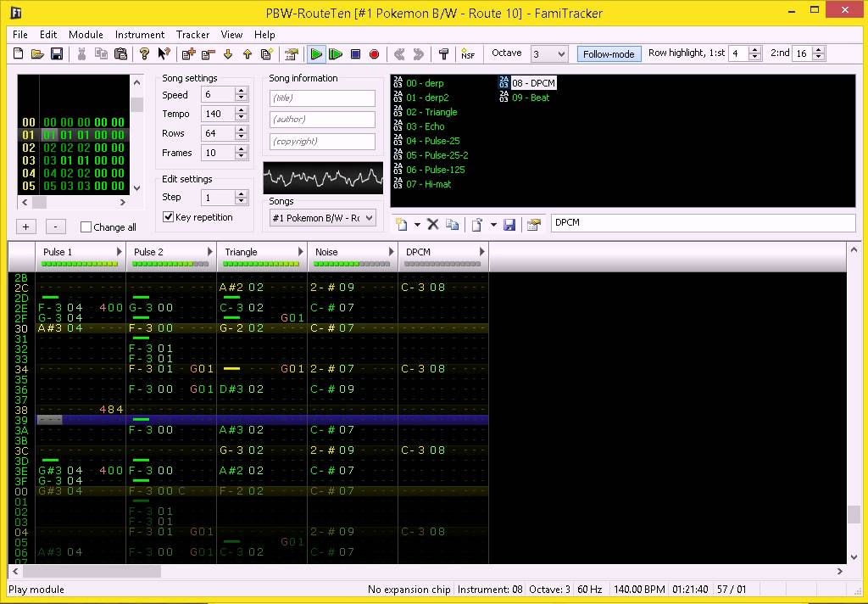
Task: Move frame down with down arrow icon
Action: (227, 53)
